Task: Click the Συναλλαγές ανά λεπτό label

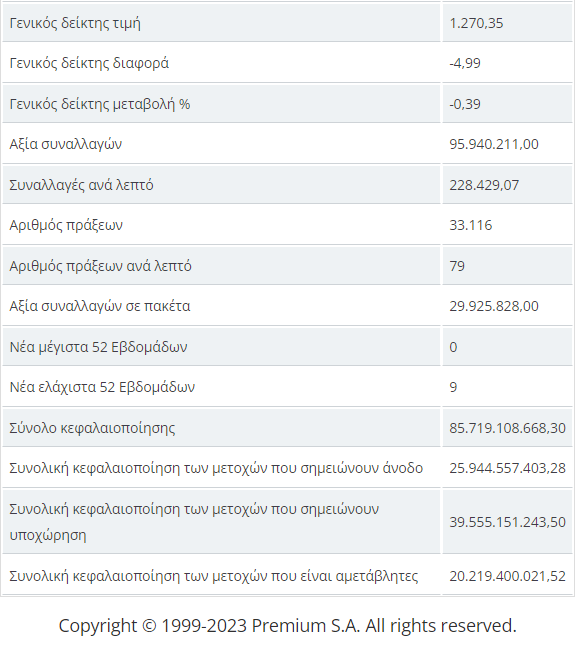Action: 81,185
